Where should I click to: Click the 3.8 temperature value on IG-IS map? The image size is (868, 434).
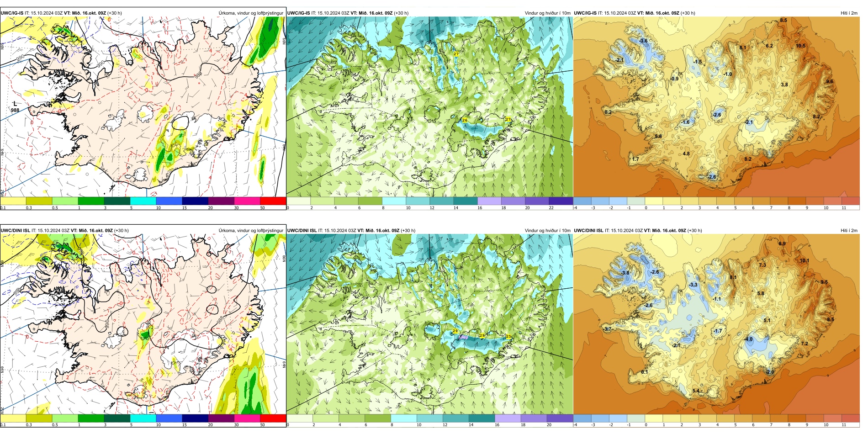pos(784,85)
